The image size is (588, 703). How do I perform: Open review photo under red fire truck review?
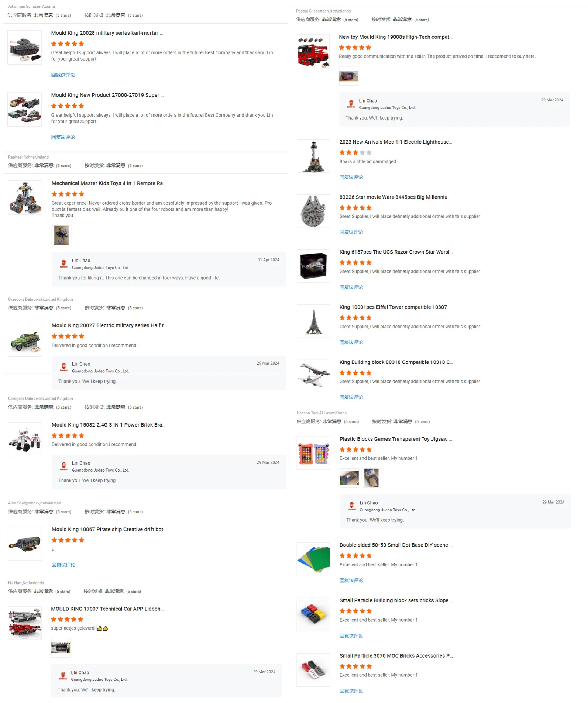348,76
